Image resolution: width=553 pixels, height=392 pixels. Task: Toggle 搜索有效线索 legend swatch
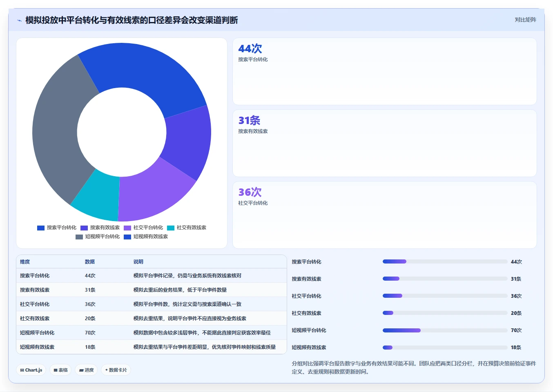(84, 228)
